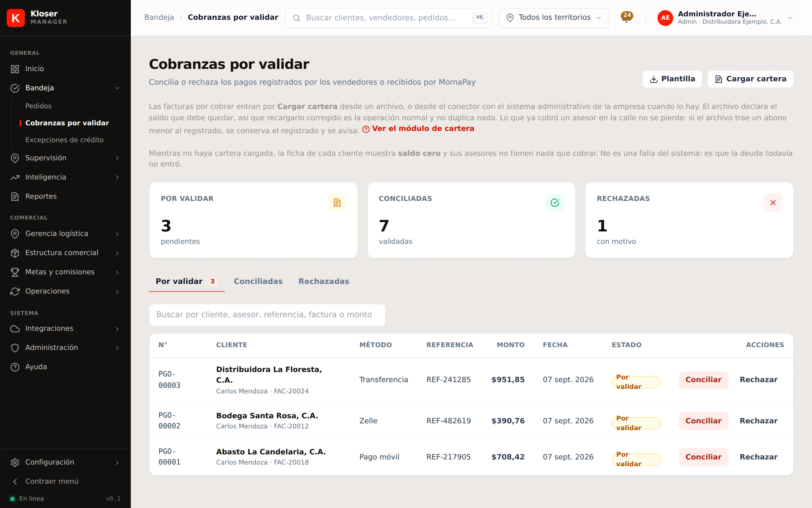Rechazar payment for Bodega Santa Rosa
Viewport: 812px width, 508px height.
point(758,421)
